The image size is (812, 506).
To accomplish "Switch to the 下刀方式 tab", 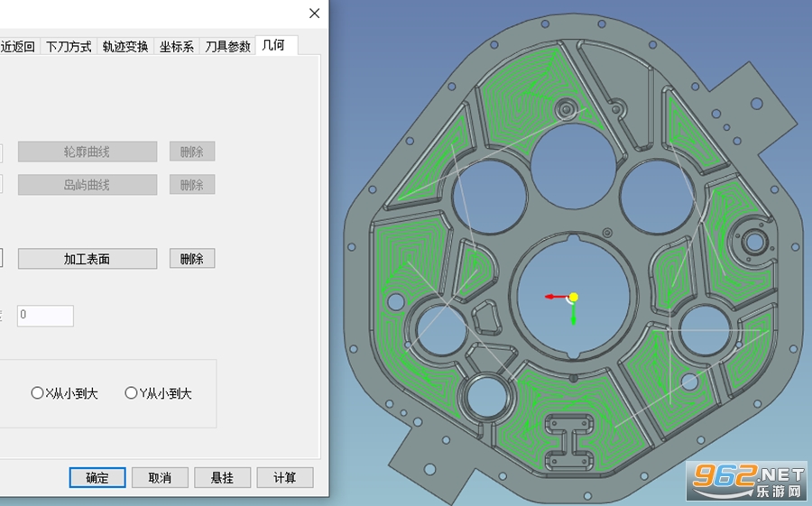I will pyautogui.click(x=69, y=47).
